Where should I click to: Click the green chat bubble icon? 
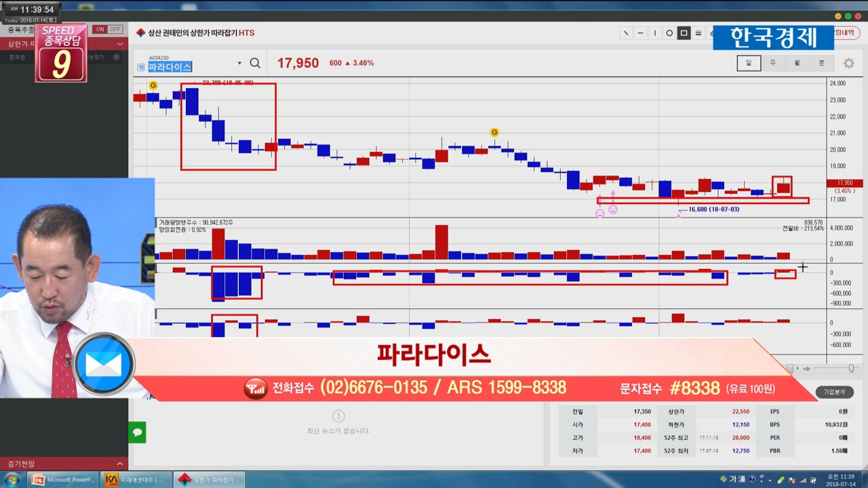point(137,432)
